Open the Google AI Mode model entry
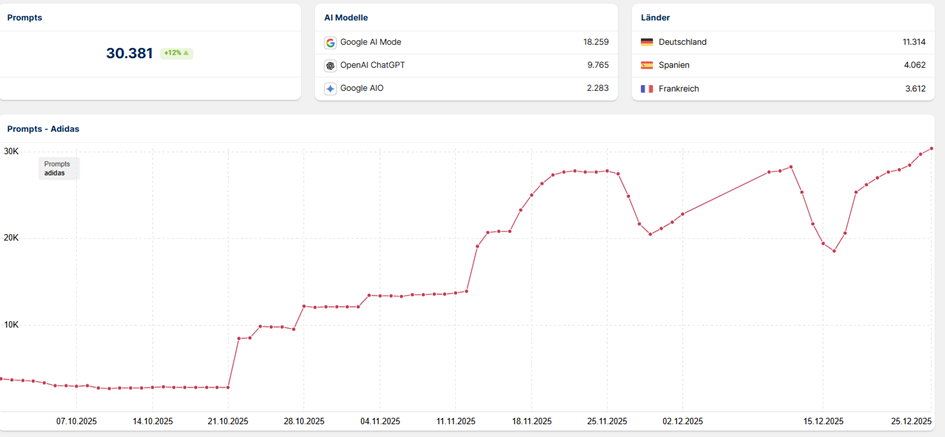The image size is (945, 437). (370, 43)
